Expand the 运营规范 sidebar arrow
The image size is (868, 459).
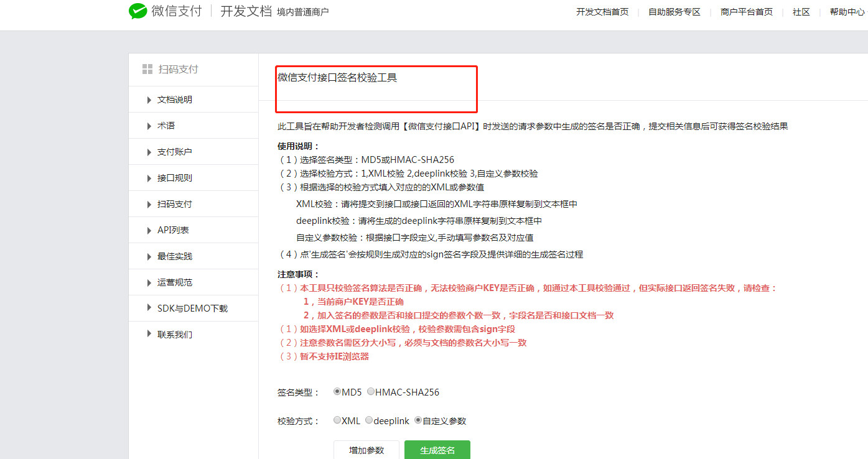pos(149,282)
